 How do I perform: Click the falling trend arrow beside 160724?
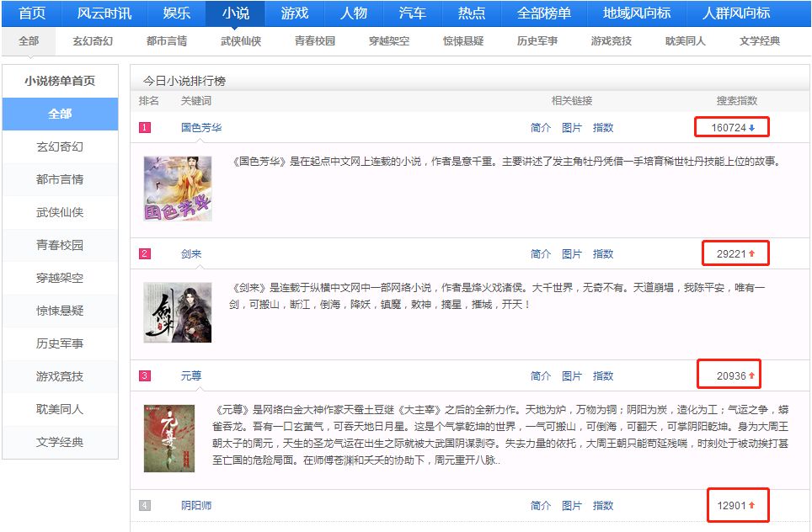(751, 127)
